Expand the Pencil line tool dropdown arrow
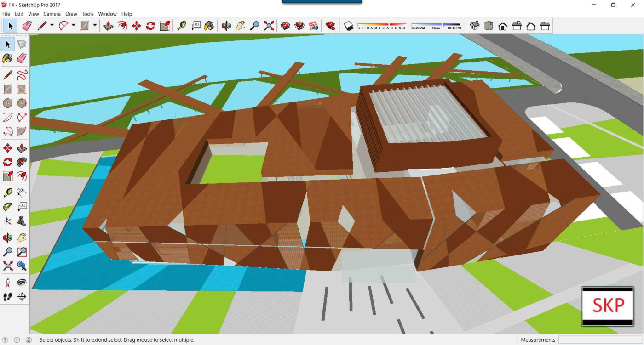The image size is (644, 345). [52, 25]
